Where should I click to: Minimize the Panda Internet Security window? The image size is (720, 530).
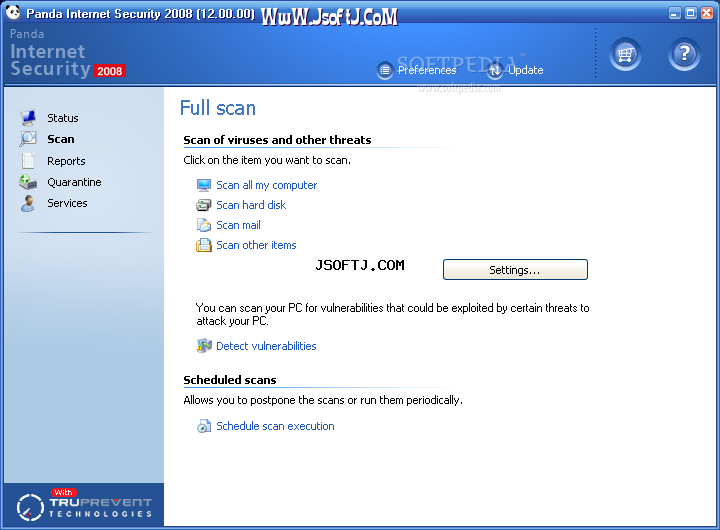pyautogui.click(x=674, y=13)
